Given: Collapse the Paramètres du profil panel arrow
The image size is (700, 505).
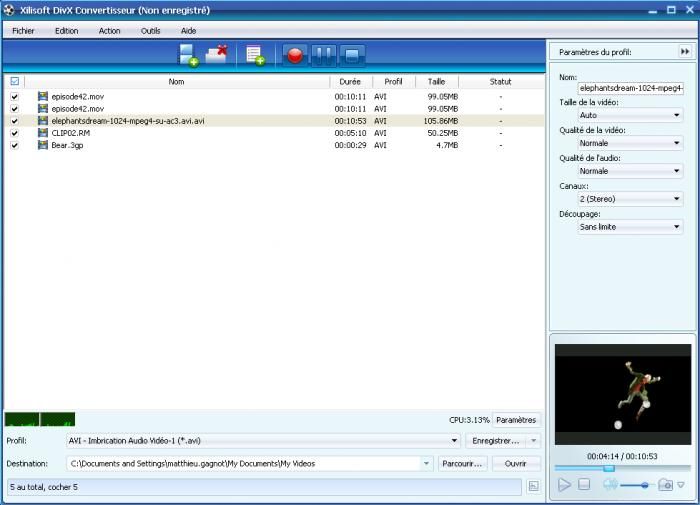Looking at the screenshot, I should click(x=684, y=52).
